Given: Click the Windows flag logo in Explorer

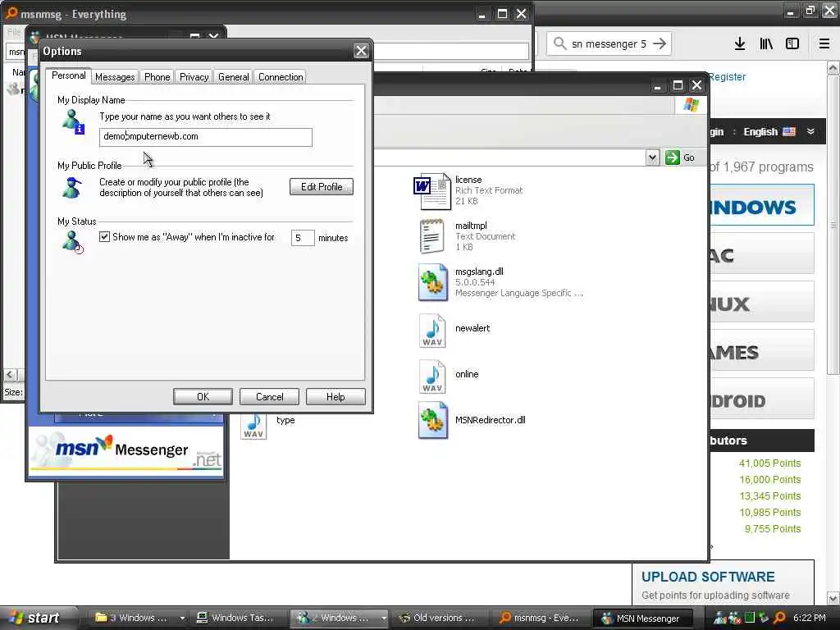Looking at the screenshot, I should point(691,104).
